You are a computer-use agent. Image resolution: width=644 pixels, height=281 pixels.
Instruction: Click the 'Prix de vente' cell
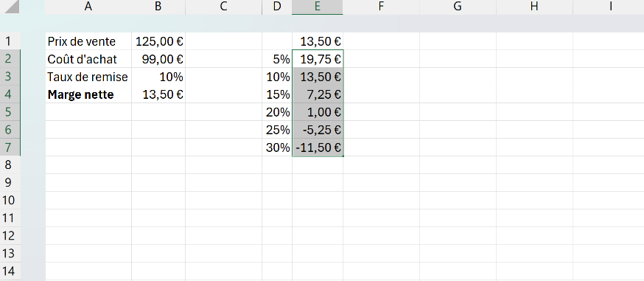pyautogui.click(x=88, y=41)
